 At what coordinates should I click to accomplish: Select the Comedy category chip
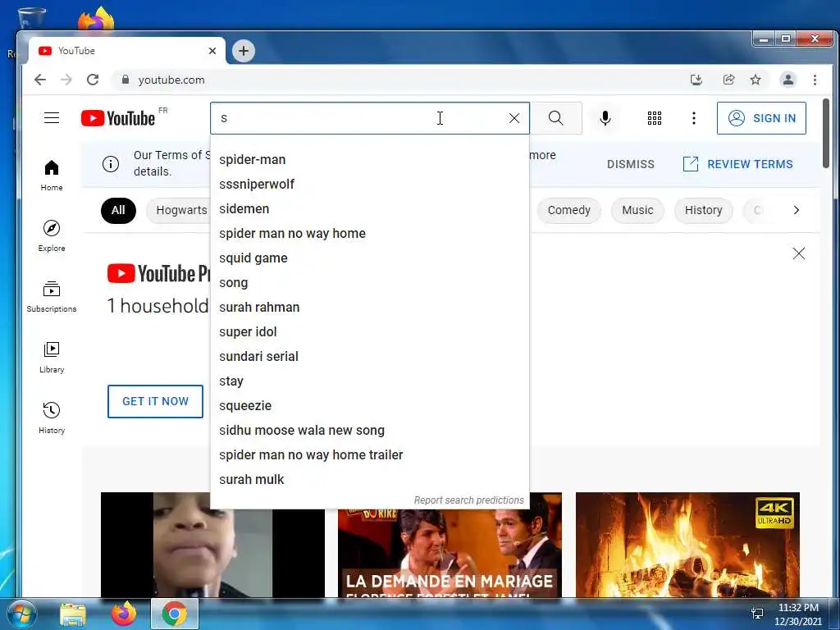[x=568, y=210]
